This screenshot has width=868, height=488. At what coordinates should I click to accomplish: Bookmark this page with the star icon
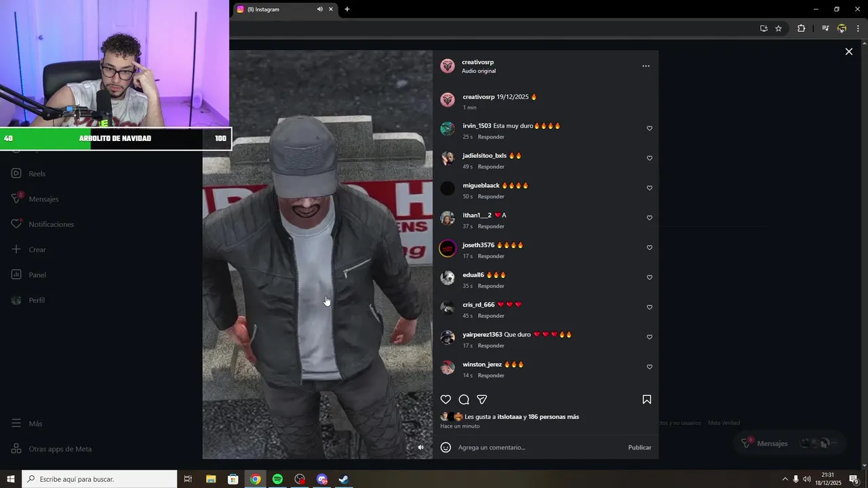778,28
